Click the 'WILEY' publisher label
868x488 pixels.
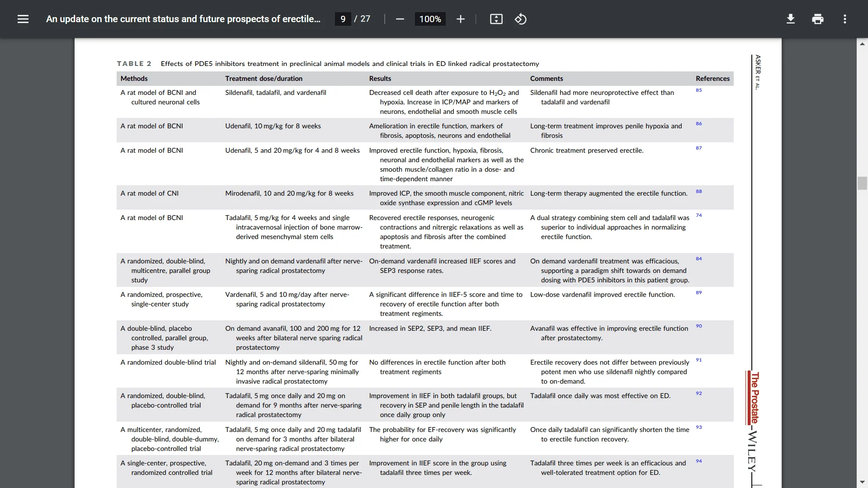point(752,451)
